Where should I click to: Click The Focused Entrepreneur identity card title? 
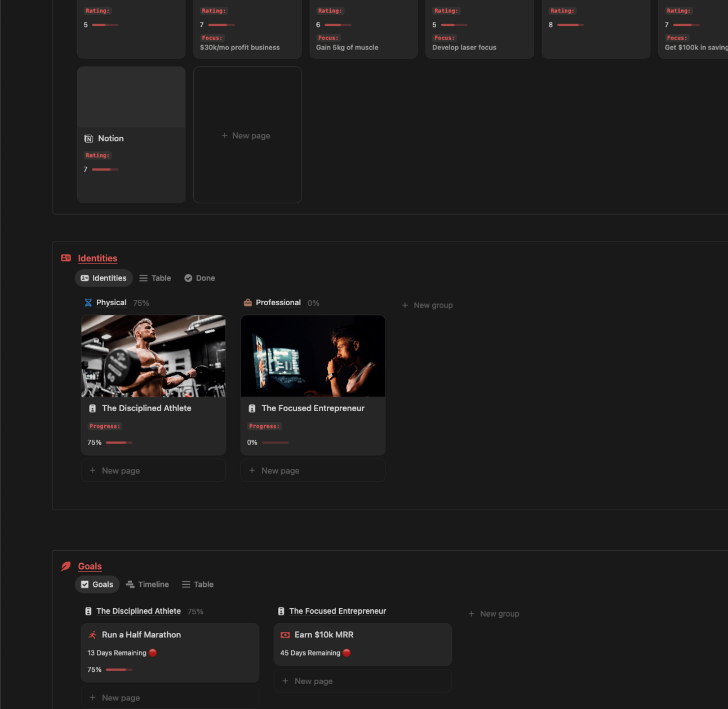tap(313, 408)
